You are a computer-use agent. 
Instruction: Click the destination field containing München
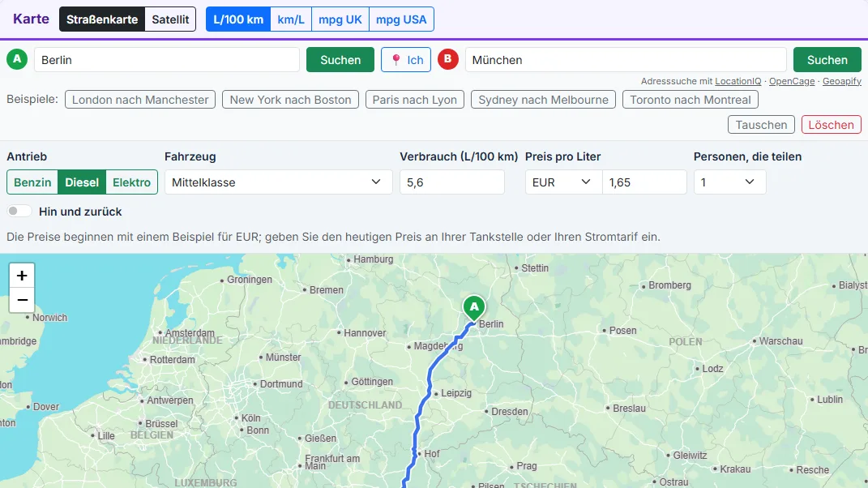click(x=626, y=60)
